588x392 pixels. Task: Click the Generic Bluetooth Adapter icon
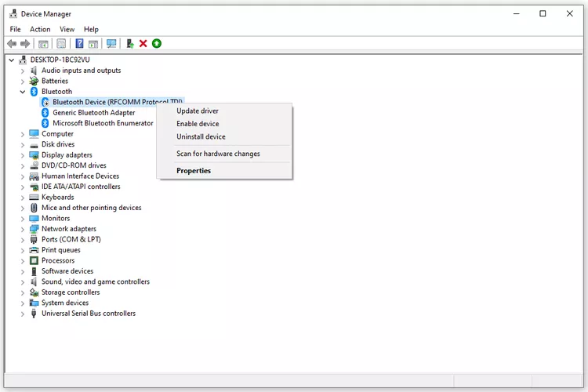click(45, 113)
